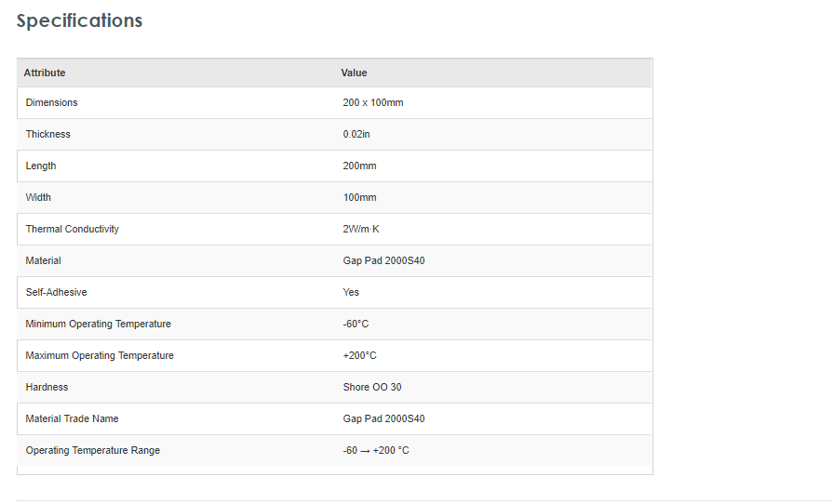Click the Operating Temperature Range value
The image size is (833, 504).
coord(375,450)
